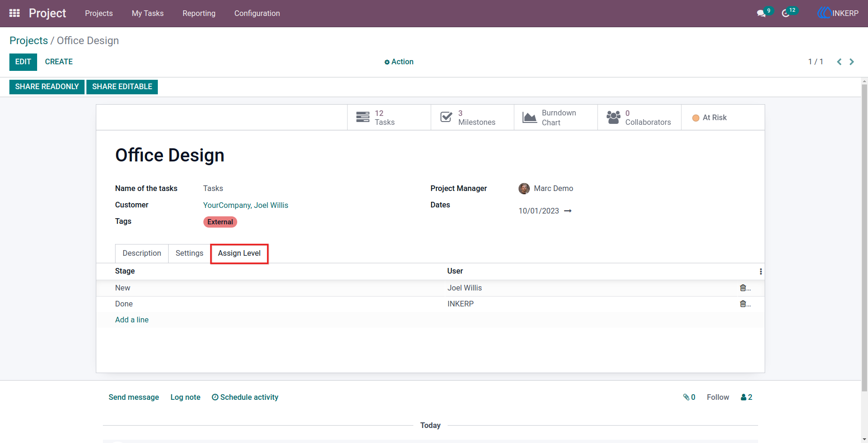Click the External tag badge
This screenshot has height=443, width=868.
pos(220,222)
